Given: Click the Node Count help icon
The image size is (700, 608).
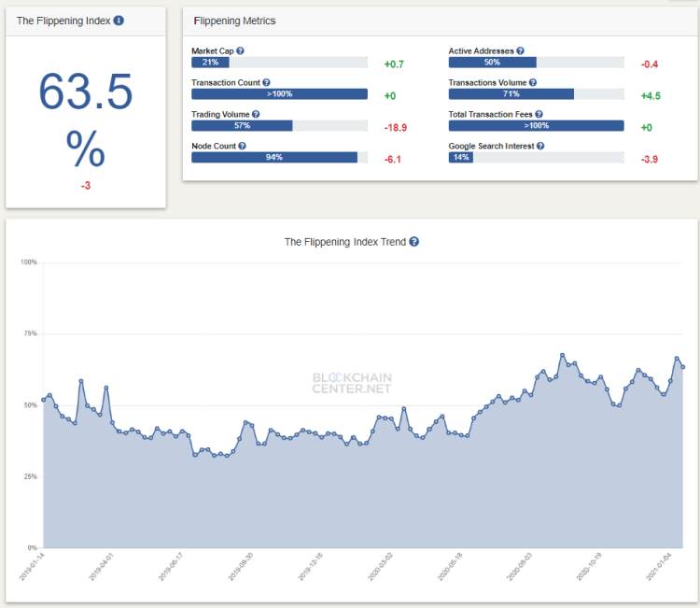Looking at the screenshot, I should (242, 146).
